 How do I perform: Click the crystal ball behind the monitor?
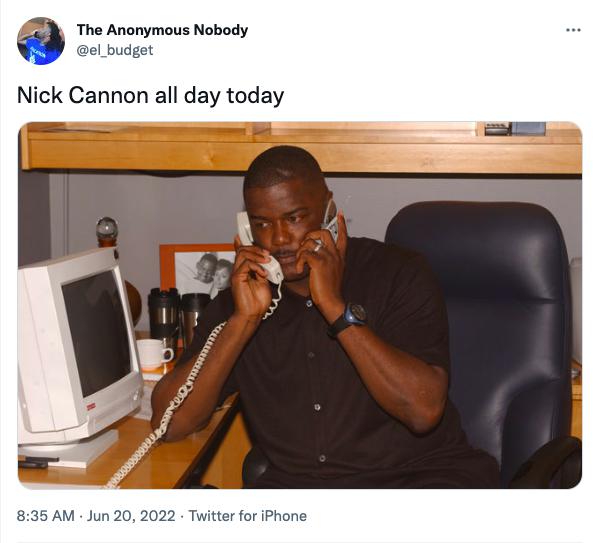107,231
